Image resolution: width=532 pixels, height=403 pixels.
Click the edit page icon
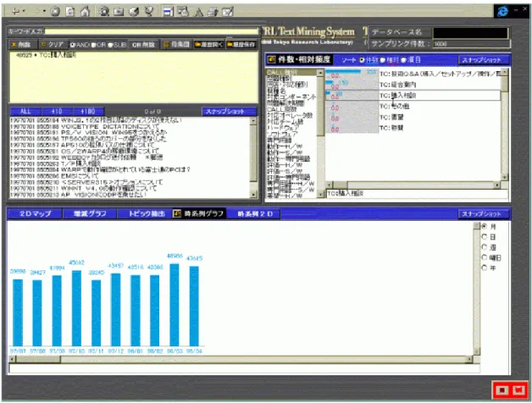coord(228,12)
